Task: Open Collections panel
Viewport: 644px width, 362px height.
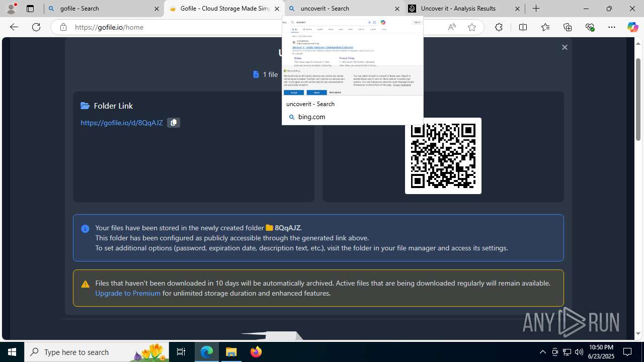Action: 568,27
